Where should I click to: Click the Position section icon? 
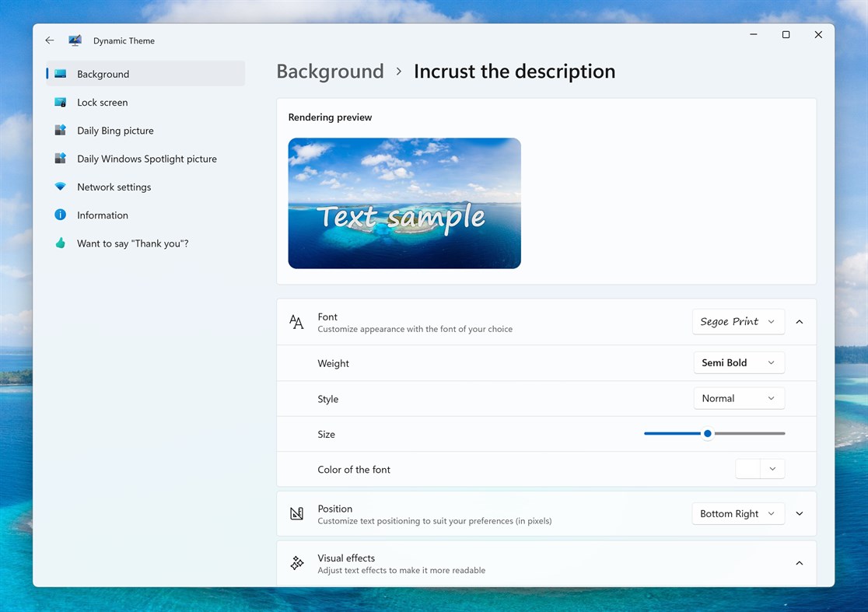coord(296,513)
